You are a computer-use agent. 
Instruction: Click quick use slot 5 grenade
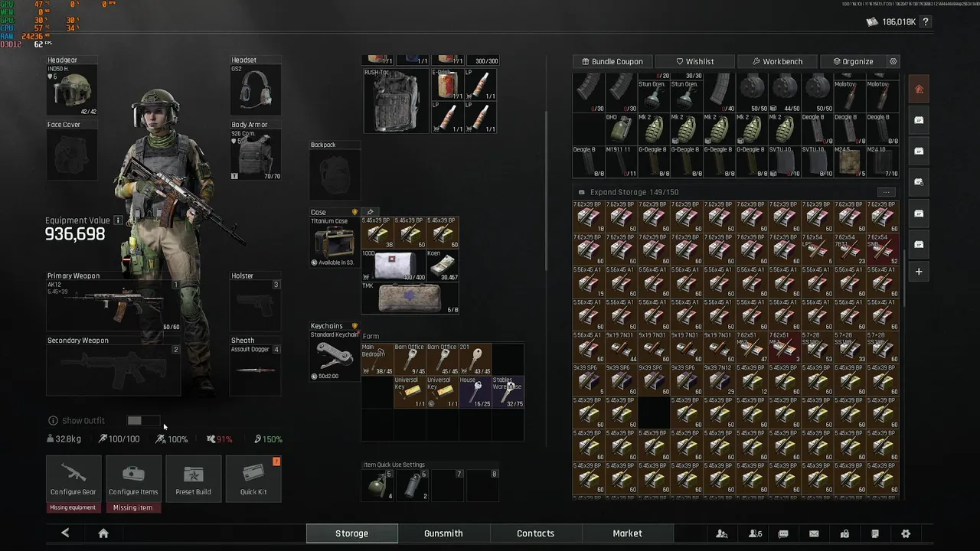click(377, 485)
